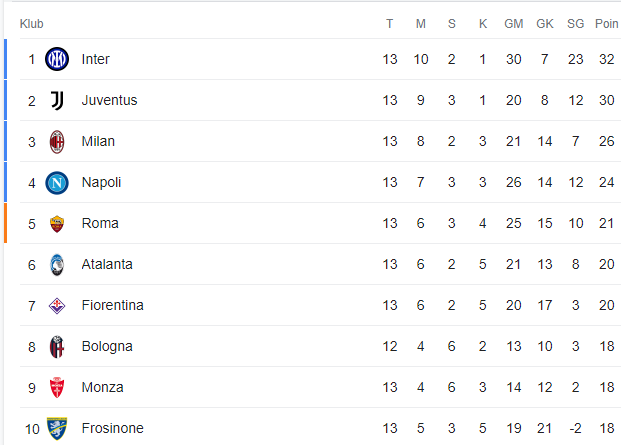Click the Klub column header
This screenshot has height=445, width=621.
click(32, 24)
